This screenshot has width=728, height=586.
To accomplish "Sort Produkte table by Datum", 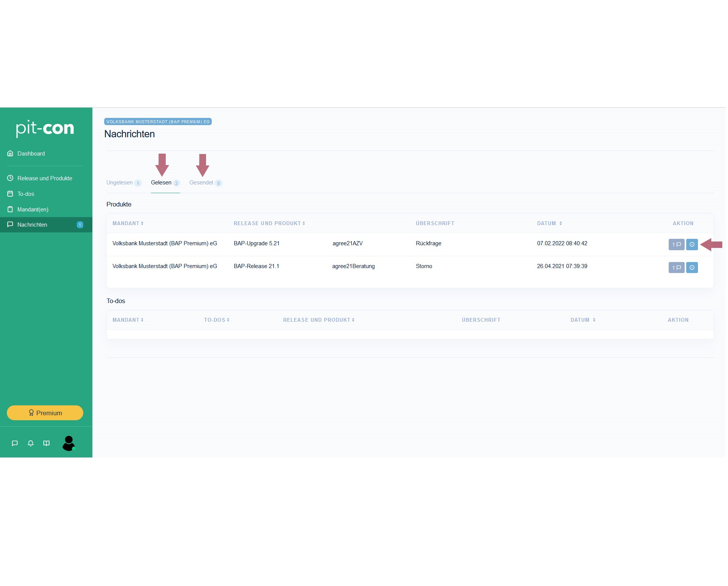I will click(x=550, y=224).
